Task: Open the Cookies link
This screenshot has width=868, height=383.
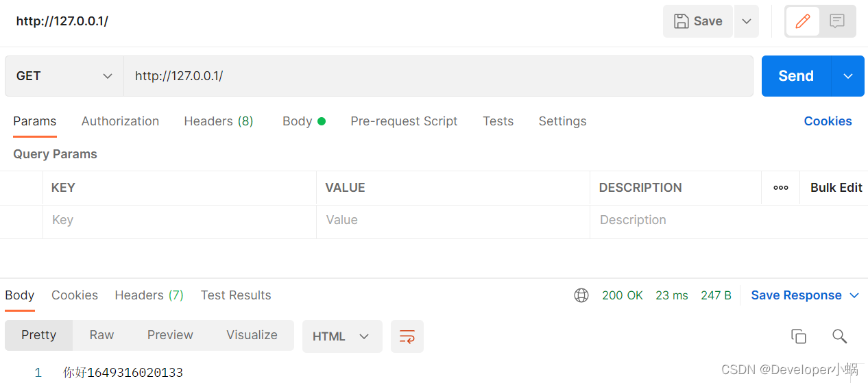Action: (828, 121)
